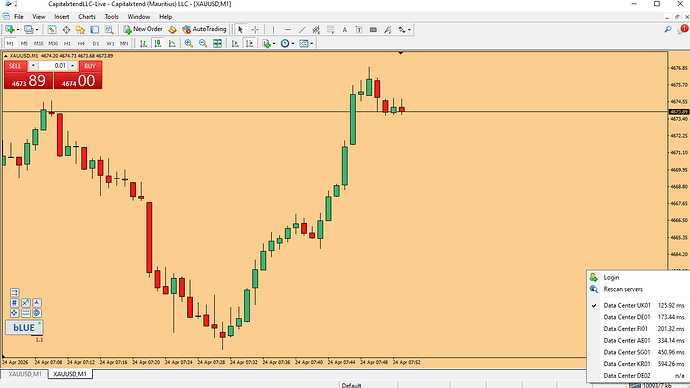Select the Text 'A' drawing tool
This screenshot has width=690, height=388.
coord(345,29)
